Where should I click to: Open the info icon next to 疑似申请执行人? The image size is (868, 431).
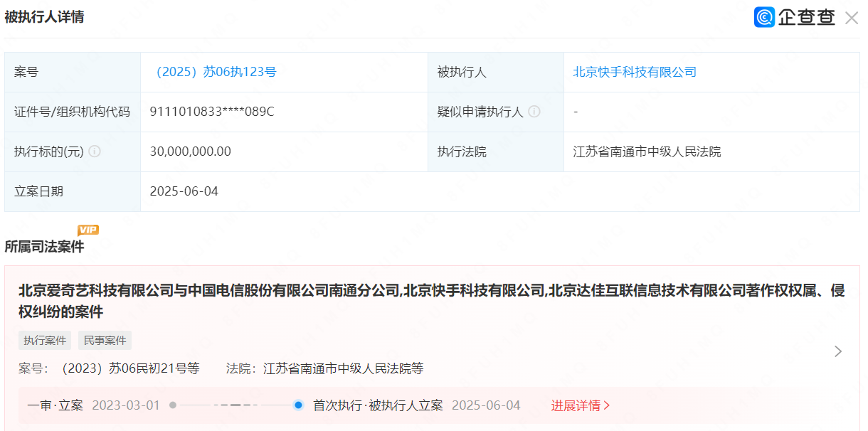(534, 112)
